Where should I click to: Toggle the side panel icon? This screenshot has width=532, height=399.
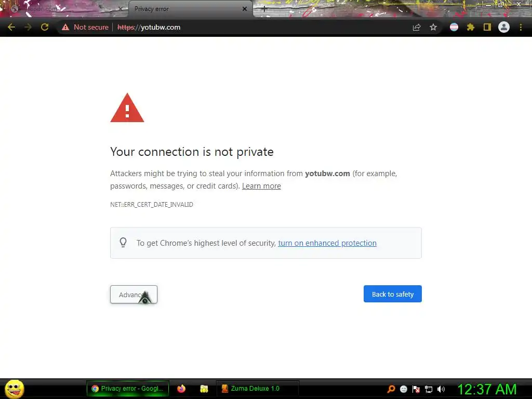click(487, 27)
